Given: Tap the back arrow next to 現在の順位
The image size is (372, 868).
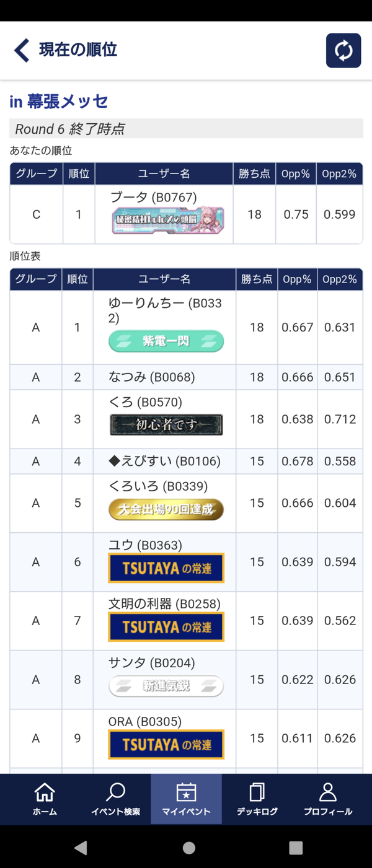Looking at the screenshot, I should point(20,51).
